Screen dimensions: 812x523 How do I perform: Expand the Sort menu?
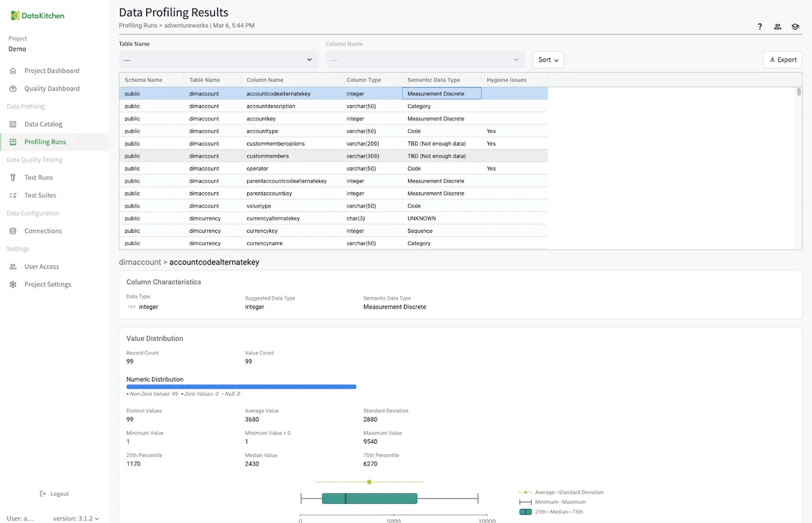tap(548, 60)
